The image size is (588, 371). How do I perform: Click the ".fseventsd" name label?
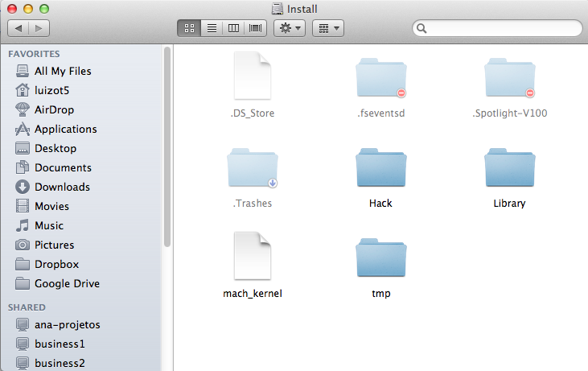click(381, 113)
